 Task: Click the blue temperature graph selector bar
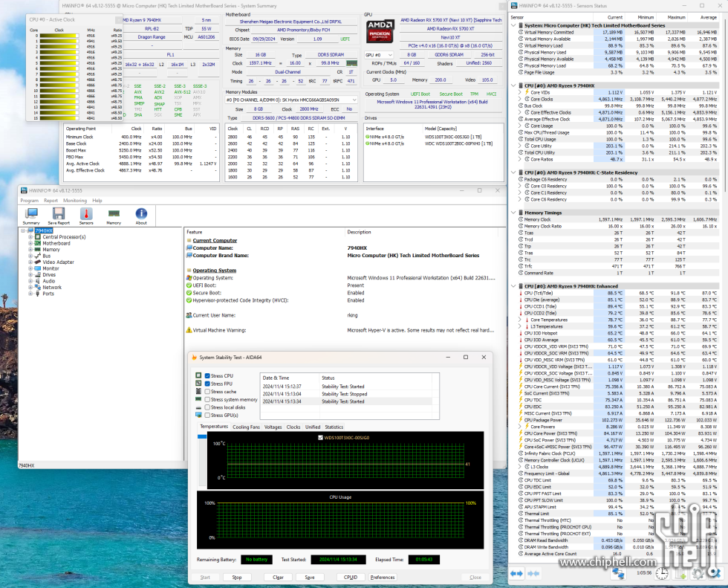coord(202,436)
